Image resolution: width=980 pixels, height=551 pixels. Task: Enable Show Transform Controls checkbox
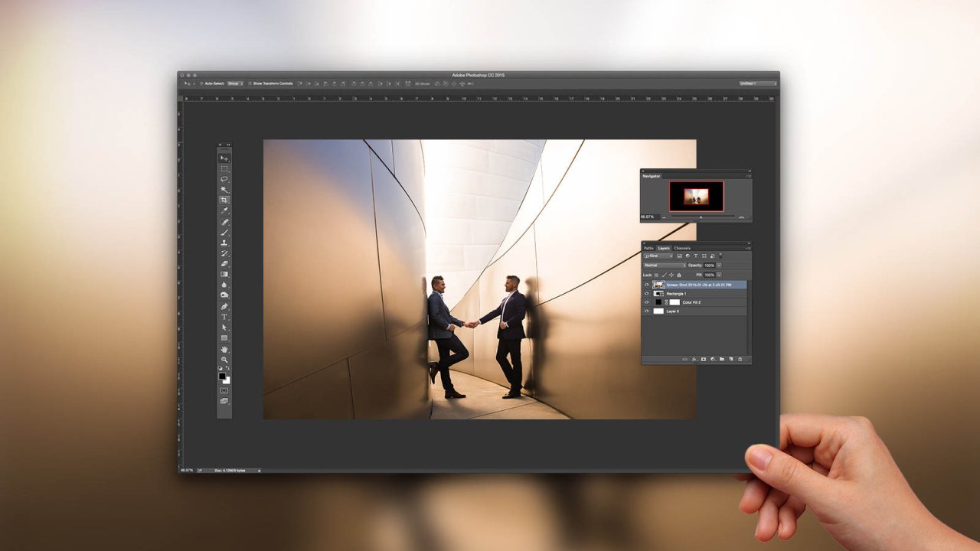250,83
